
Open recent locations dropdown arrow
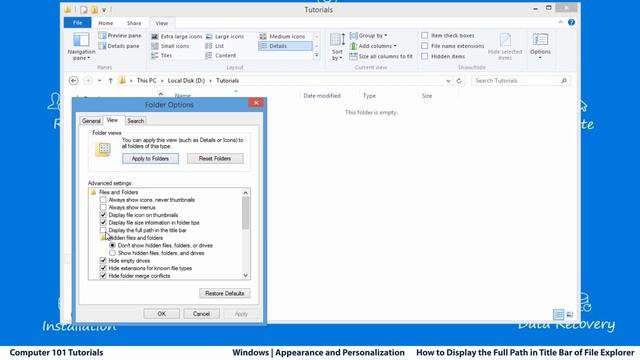99,81
